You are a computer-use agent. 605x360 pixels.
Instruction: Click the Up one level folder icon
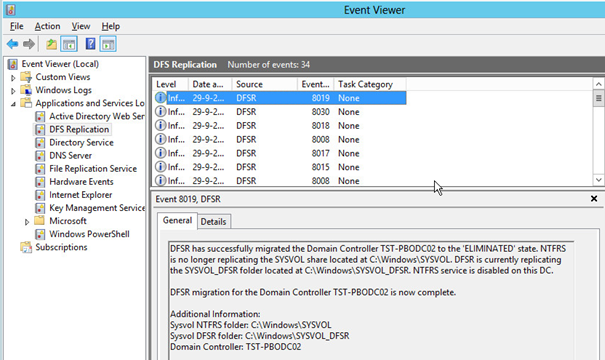(x=51, y=44)
